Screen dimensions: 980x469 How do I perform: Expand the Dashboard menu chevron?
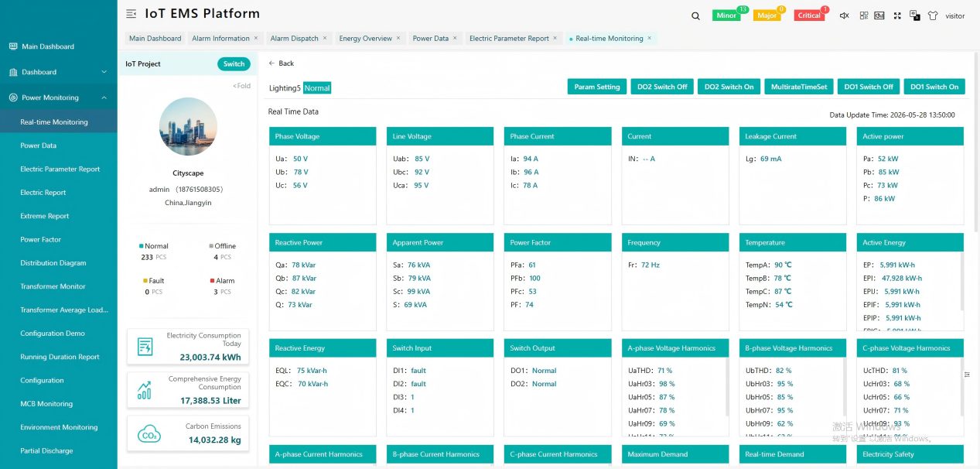(104, 72)
